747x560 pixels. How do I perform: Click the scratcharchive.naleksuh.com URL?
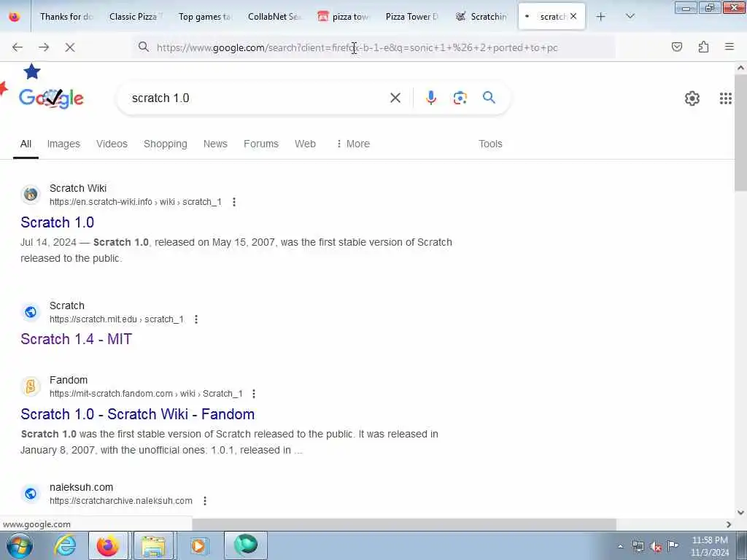(x=121, y=501)
